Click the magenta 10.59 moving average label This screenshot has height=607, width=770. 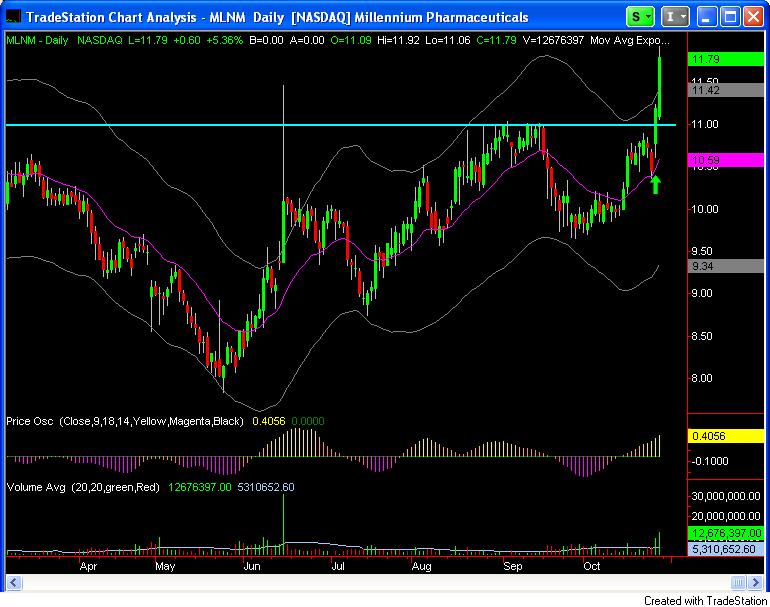[726, 160]
